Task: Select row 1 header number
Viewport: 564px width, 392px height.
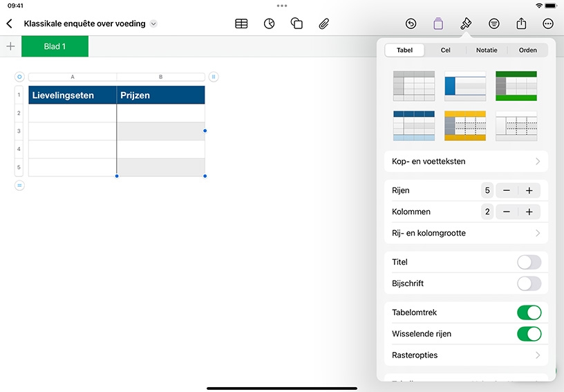Action: tap(19, 95)
